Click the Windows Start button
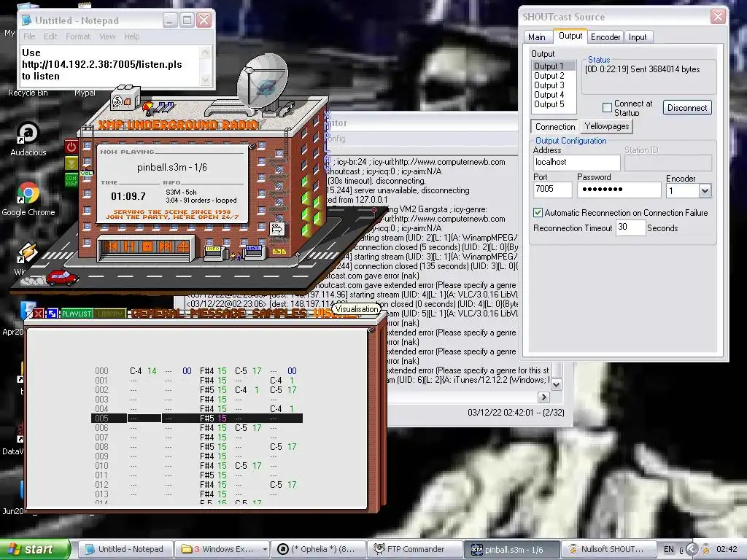747x560 pixels. (34, 549)
